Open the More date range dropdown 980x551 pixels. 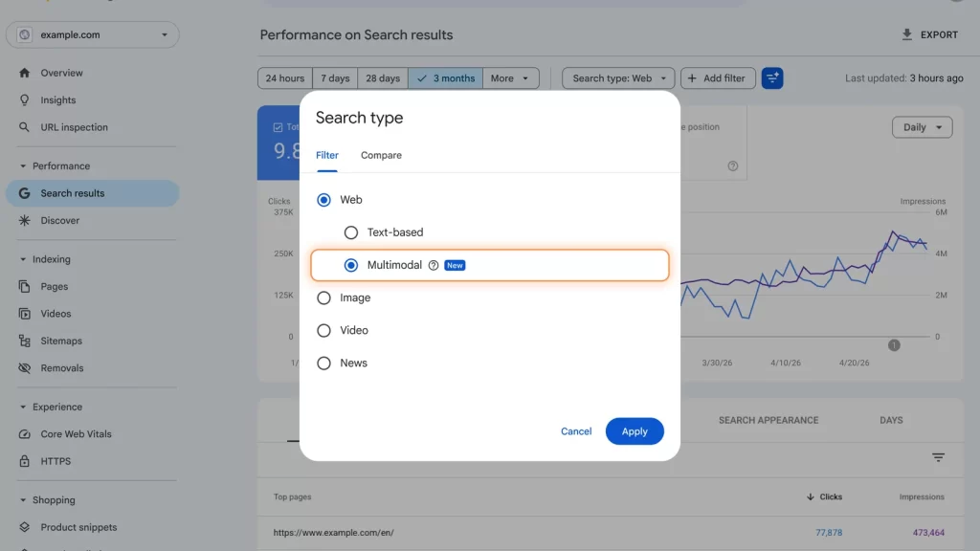511,78
